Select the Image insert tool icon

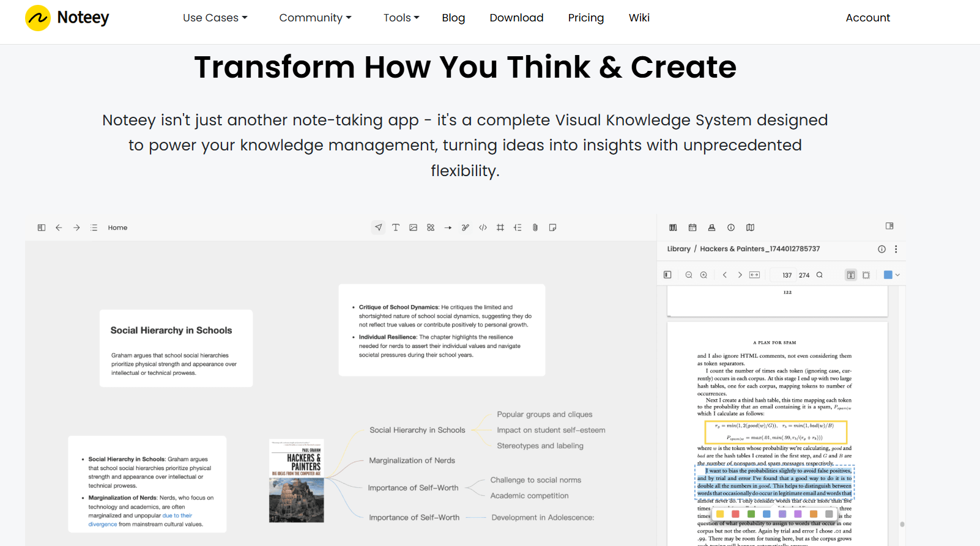tap(414, 227)
